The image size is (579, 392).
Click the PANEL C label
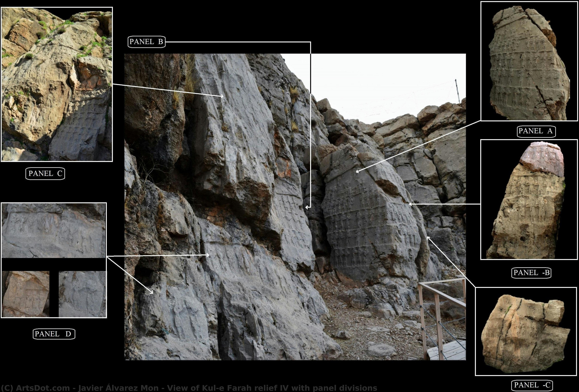45,174
